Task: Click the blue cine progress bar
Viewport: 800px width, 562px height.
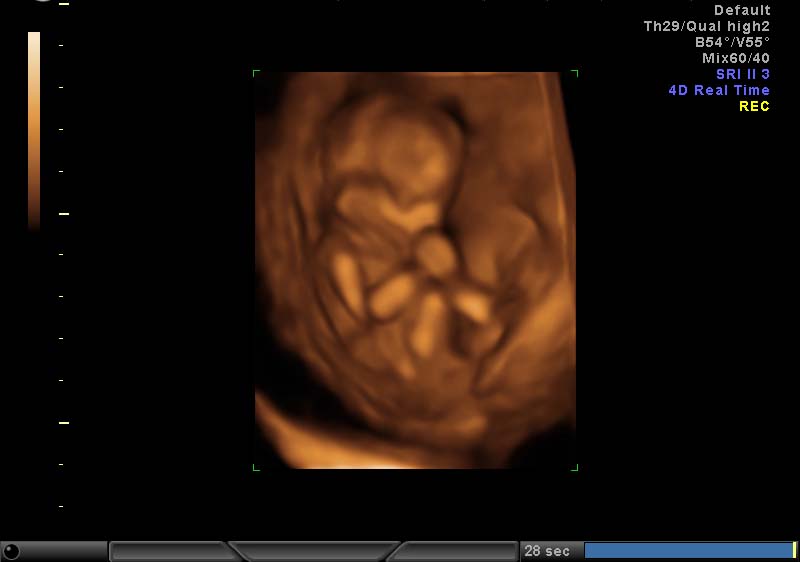Action: point(687,551)
